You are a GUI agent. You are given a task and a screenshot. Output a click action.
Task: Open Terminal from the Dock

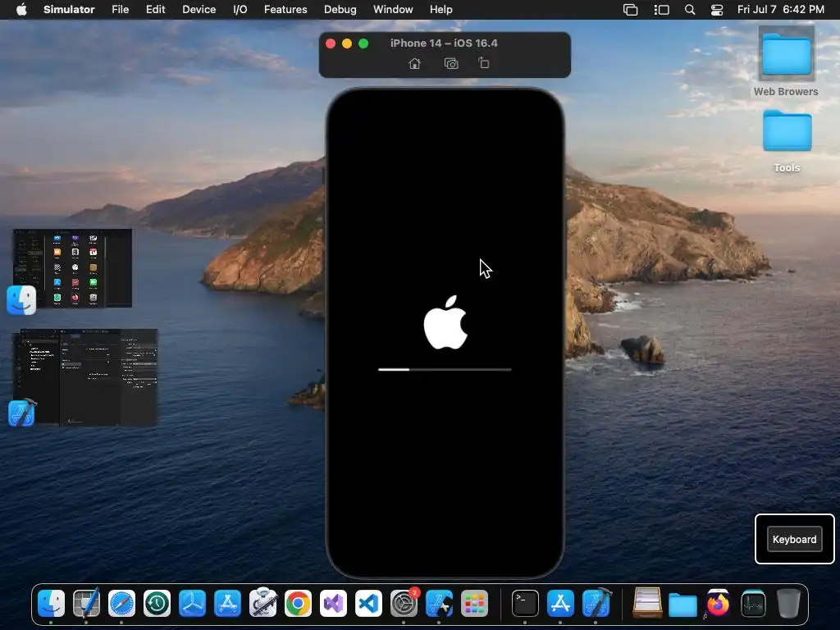coord(525,604)
